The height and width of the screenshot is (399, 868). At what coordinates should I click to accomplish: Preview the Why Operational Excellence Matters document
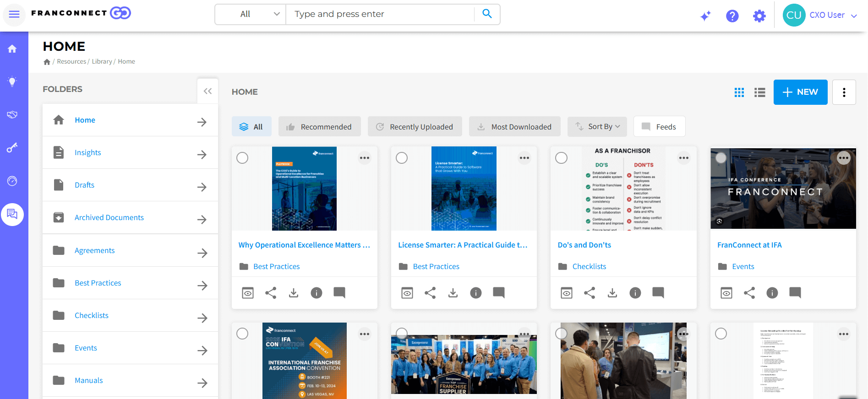tap(248, 293)
